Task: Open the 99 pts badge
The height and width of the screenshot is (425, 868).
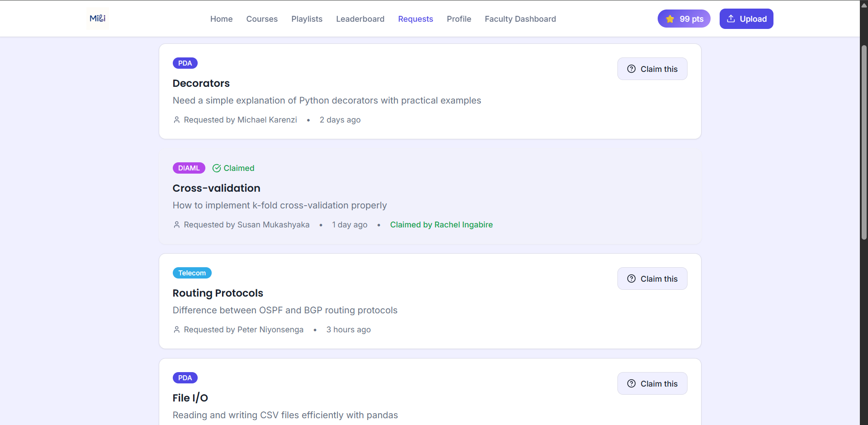Action: pyautogui.click(x=684, y=19)
